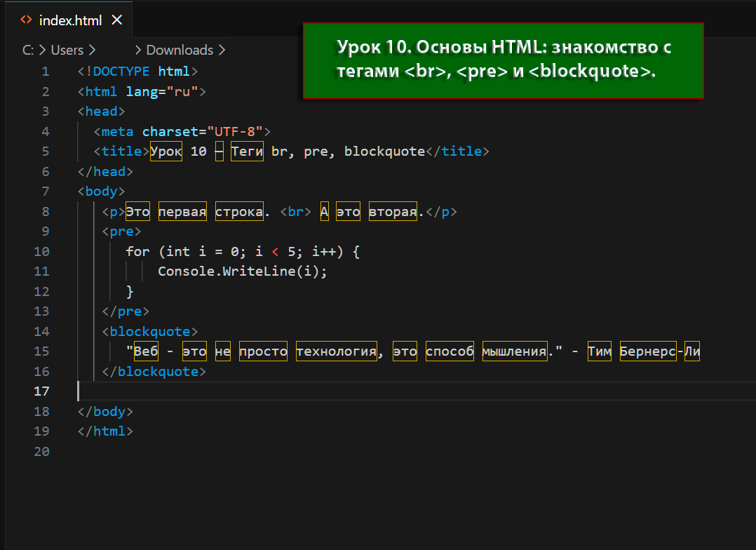
Task: Click the opening pre tag on line 9
Action: click(x=121, y=232)
